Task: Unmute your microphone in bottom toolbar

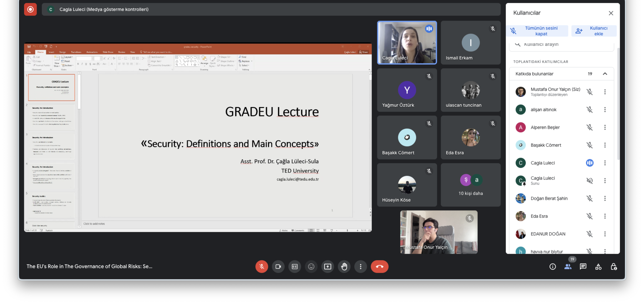Action: click(x=261, y=266)
